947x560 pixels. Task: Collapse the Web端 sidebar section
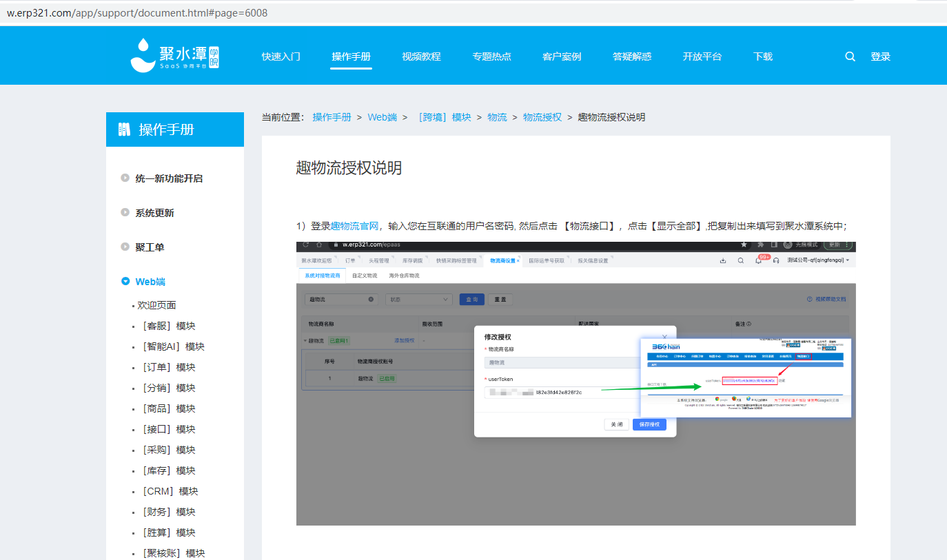(125, 281)
